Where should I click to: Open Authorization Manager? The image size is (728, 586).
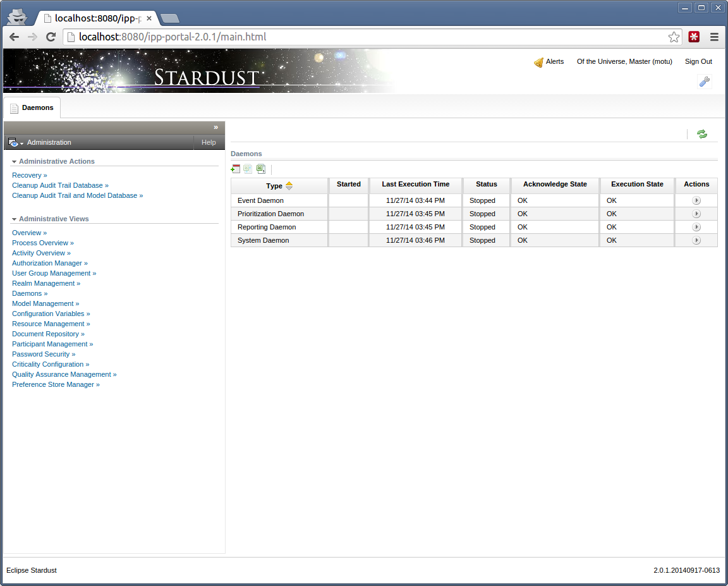pos(50,264)
